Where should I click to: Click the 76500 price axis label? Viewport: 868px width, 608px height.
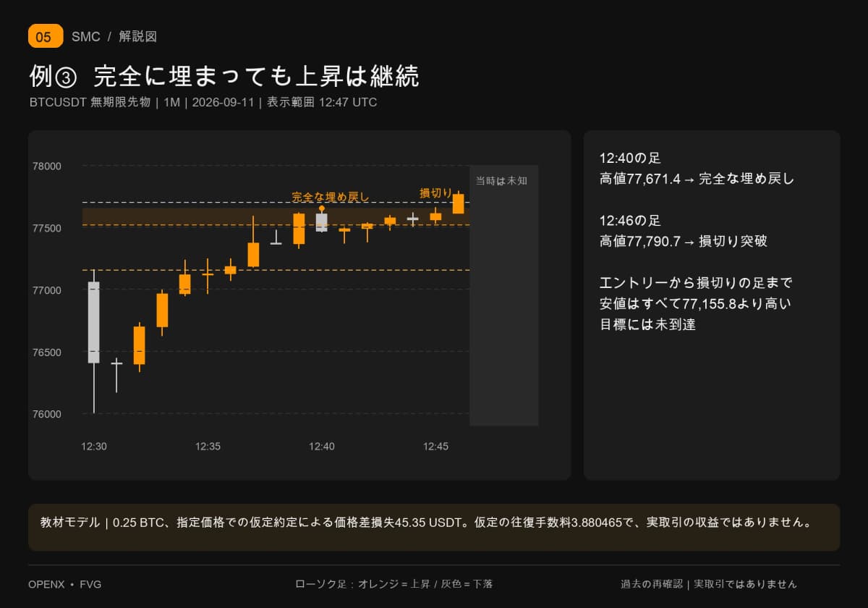tap(47, 352)
